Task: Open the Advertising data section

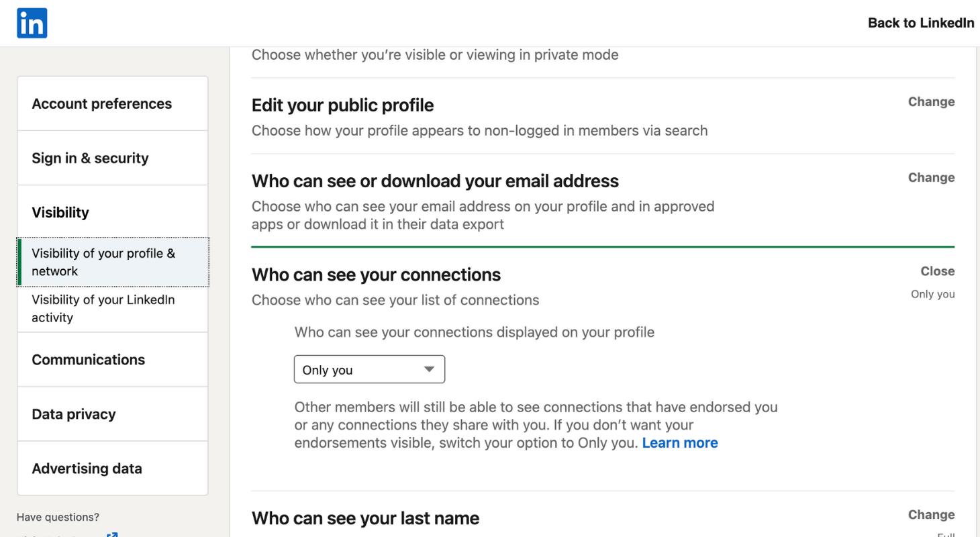Action: click(x=113, y=468)
